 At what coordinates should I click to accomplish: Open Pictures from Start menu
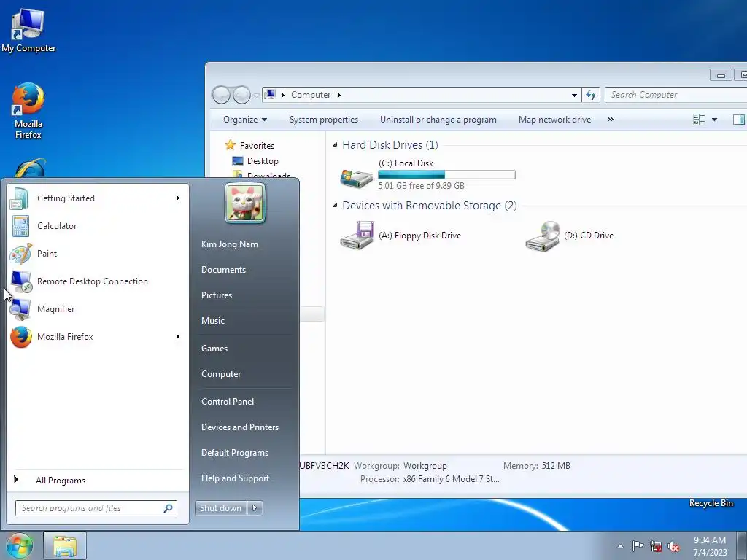click(x=217, y=295)
